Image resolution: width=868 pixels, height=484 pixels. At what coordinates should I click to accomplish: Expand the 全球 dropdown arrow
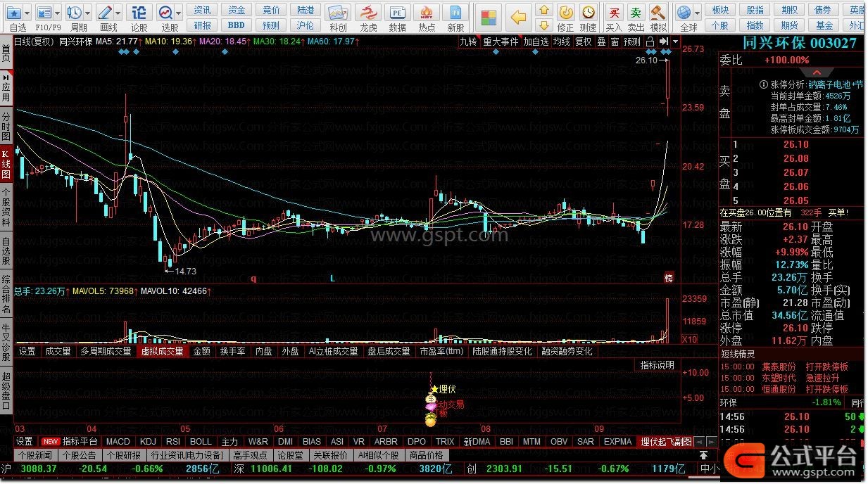pyautogui.click(x=696, y=12)
